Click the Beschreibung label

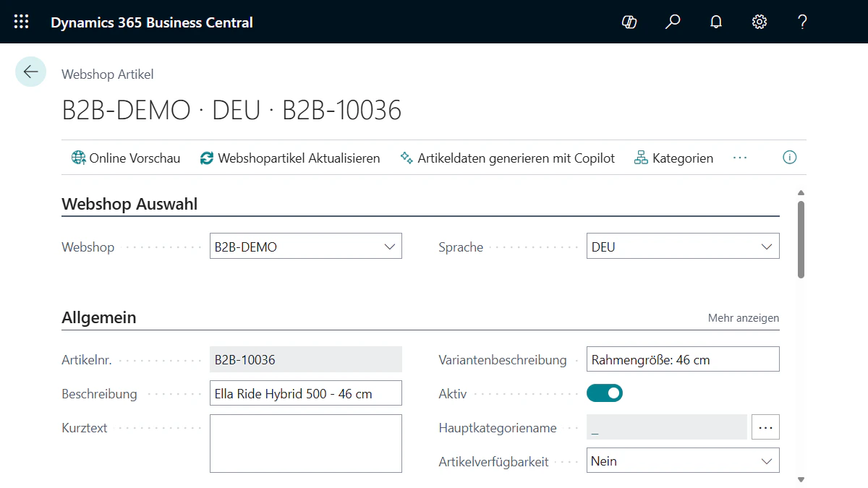click(x=99, y=394)
